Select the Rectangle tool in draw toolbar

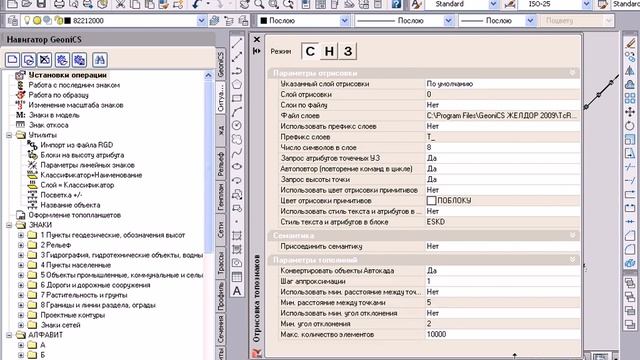(237, 98)
